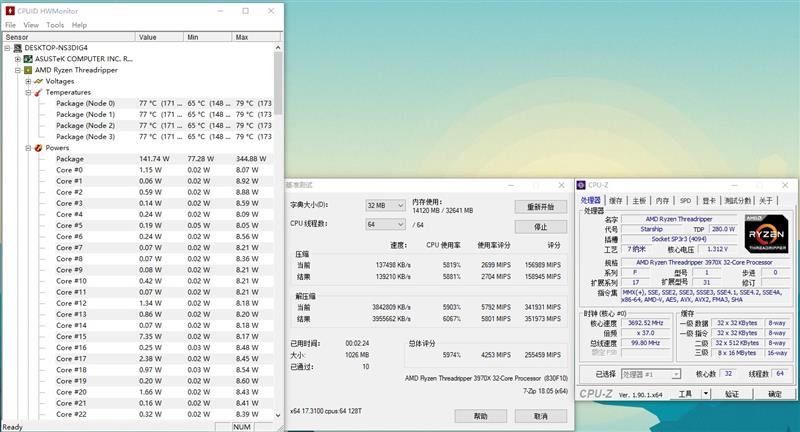Select the Core #22 power row

pos(163,414)
